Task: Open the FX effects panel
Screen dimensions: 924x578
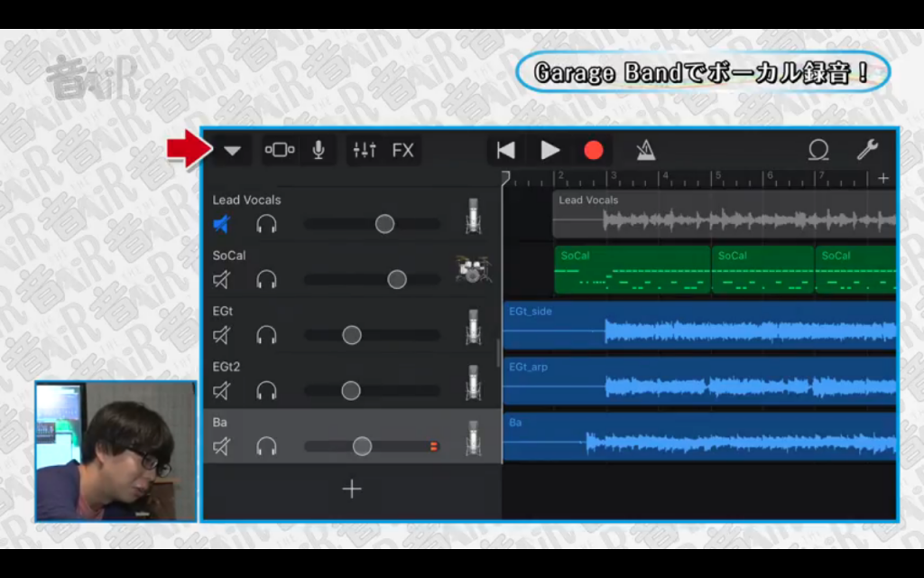Action: click(402, 150)
